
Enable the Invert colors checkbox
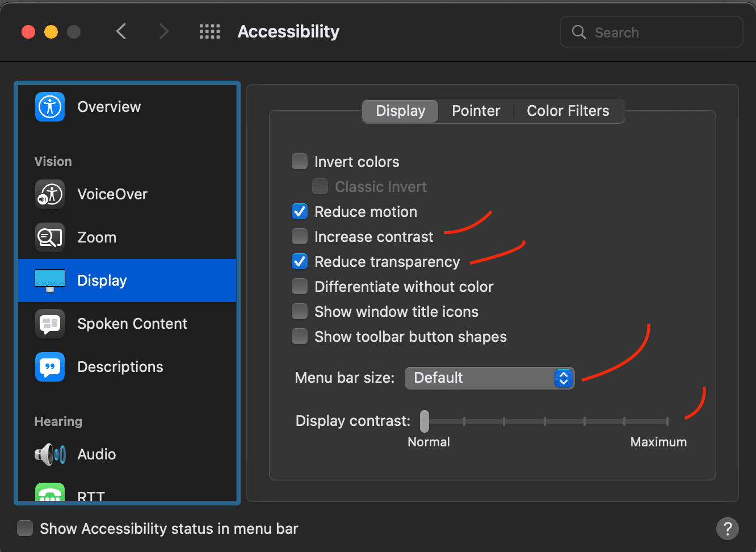[299, 161]
